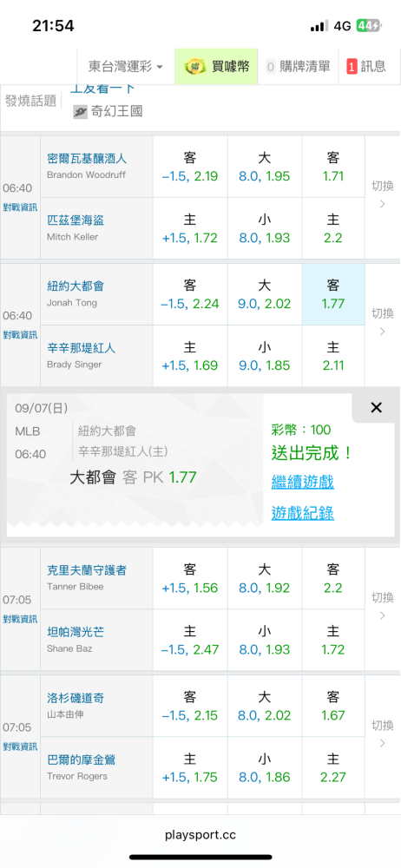Select 大 8.0, 1.92 for Guardians game
The image size is (401, 868).
tap(264, 578)
